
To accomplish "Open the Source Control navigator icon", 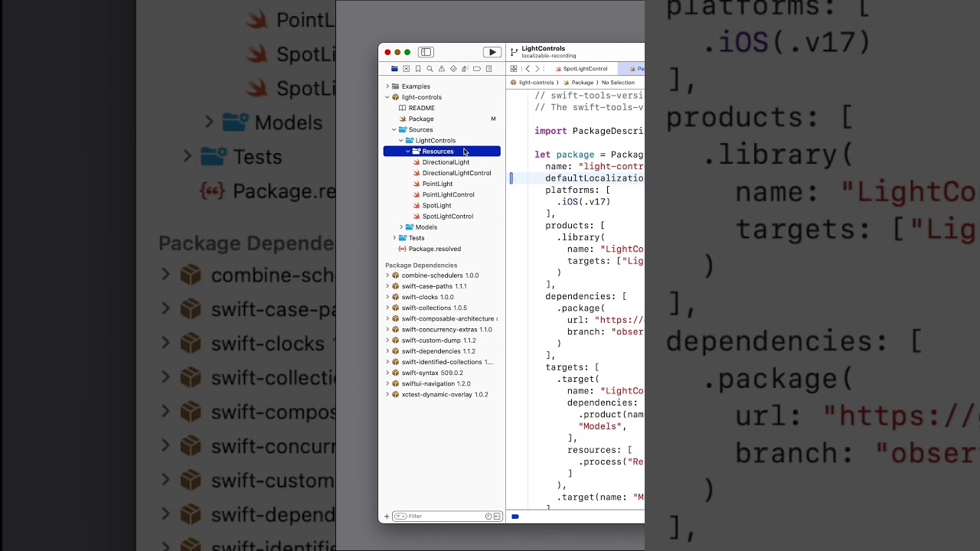I will click(x=407, y=69).
